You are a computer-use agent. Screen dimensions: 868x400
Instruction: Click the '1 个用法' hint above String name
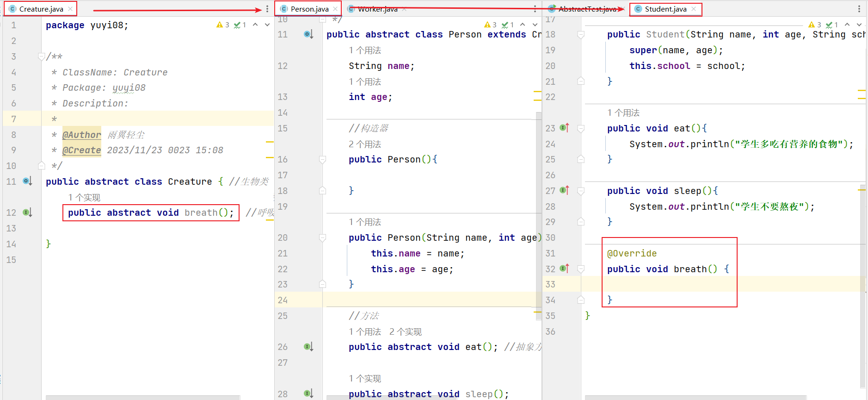pyautogui.click(x=365, y=50)
